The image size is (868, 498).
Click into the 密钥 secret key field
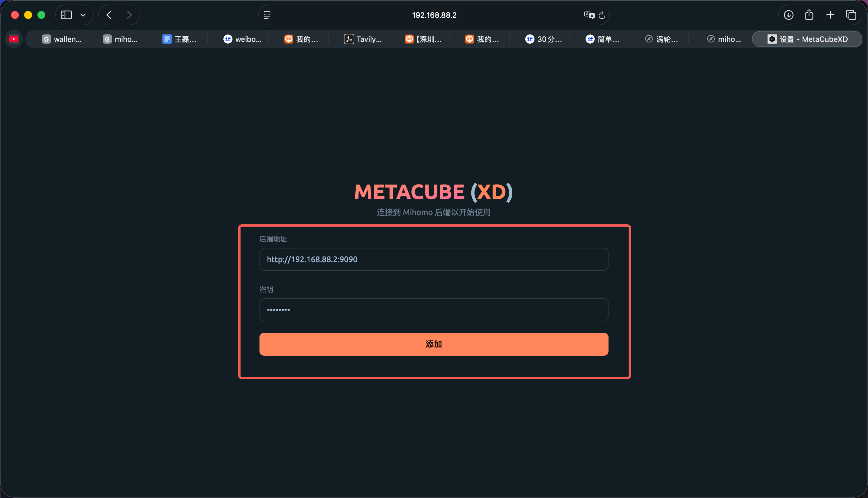434,310
